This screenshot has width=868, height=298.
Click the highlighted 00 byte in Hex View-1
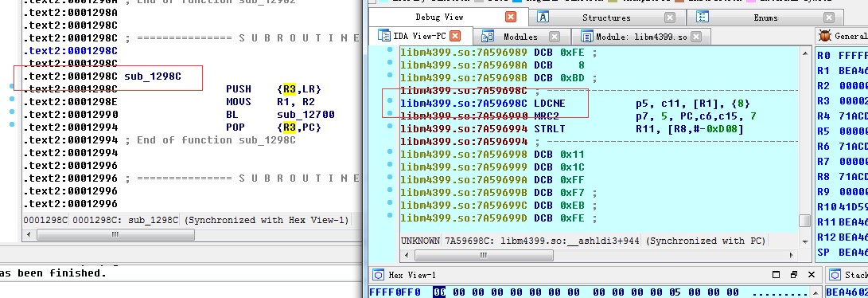click(438, 292)
